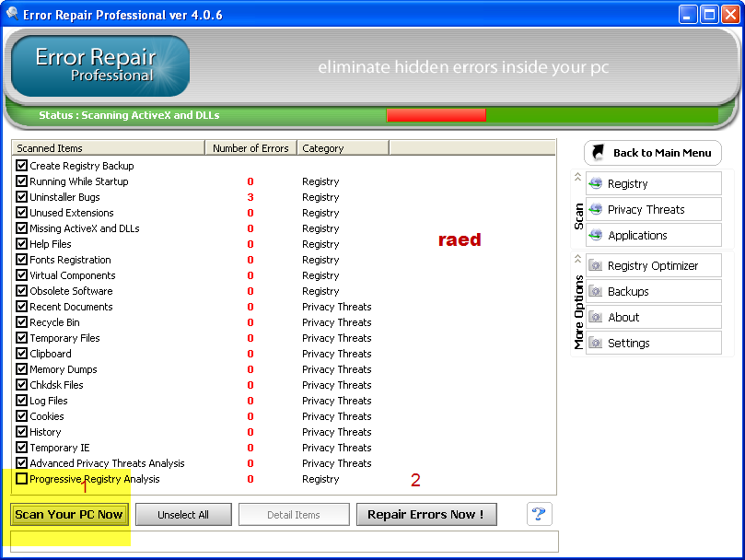The image size is (745, 560).
Task: Click the question mark help icon
Action: (540, 514)
